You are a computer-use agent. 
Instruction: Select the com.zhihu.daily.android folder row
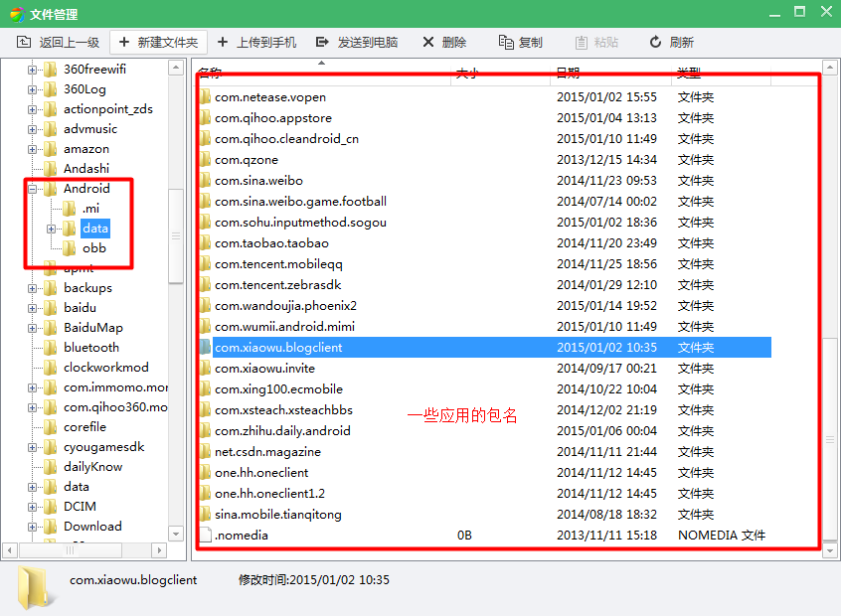click(x=484, y=431)
